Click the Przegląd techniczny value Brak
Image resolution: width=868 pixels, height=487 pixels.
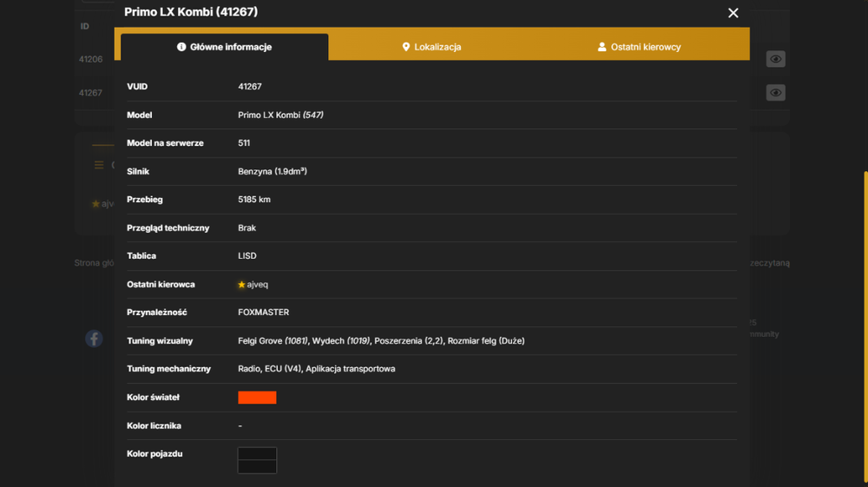tap(247, 228)
